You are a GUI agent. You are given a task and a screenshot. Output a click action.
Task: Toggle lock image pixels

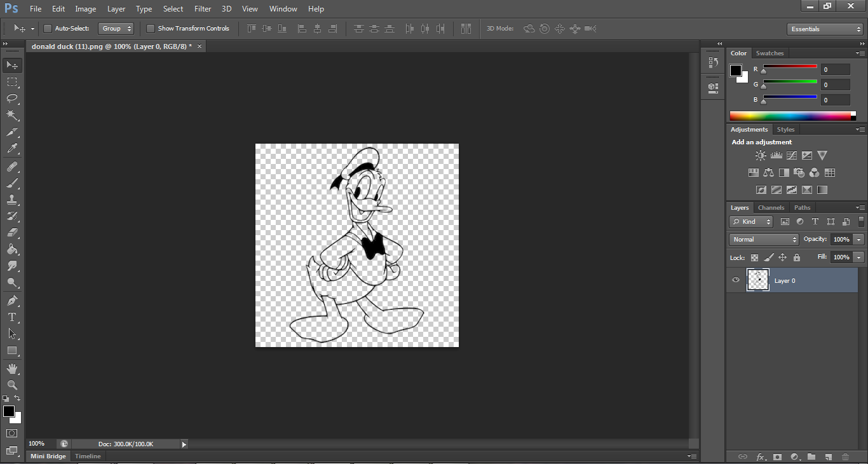(x=769, y=257)
